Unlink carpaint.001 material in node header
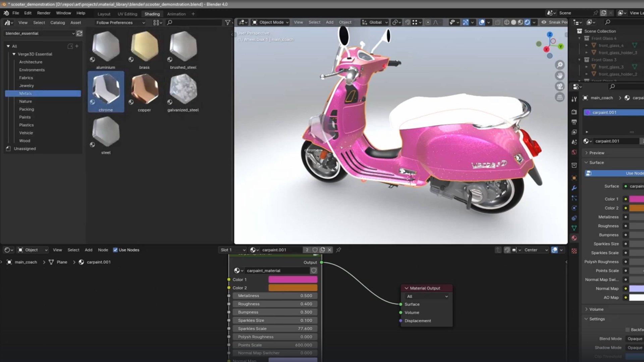Image resolution: width=644 pixels, height=362 pixels. tap(330, 250)
